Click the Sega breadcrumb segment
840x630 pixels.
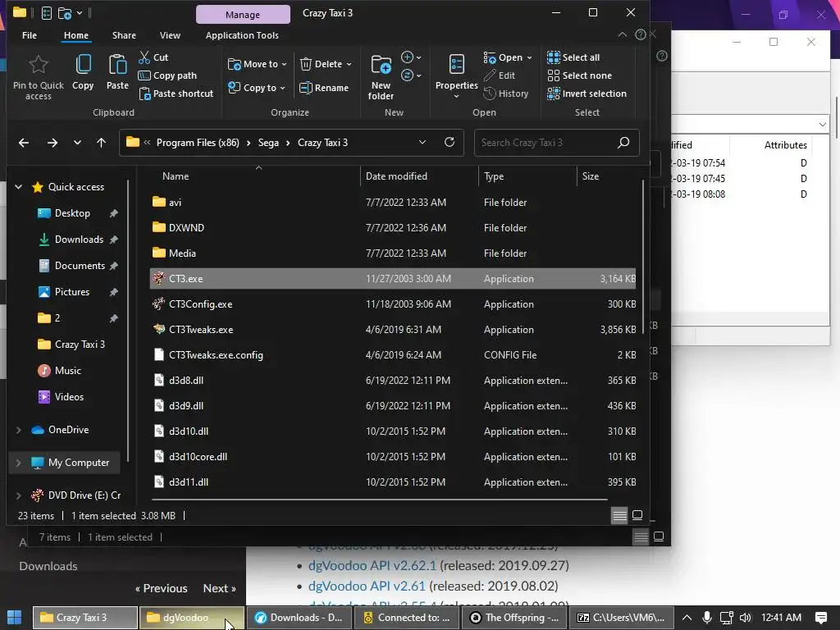[x=268, y=143]
